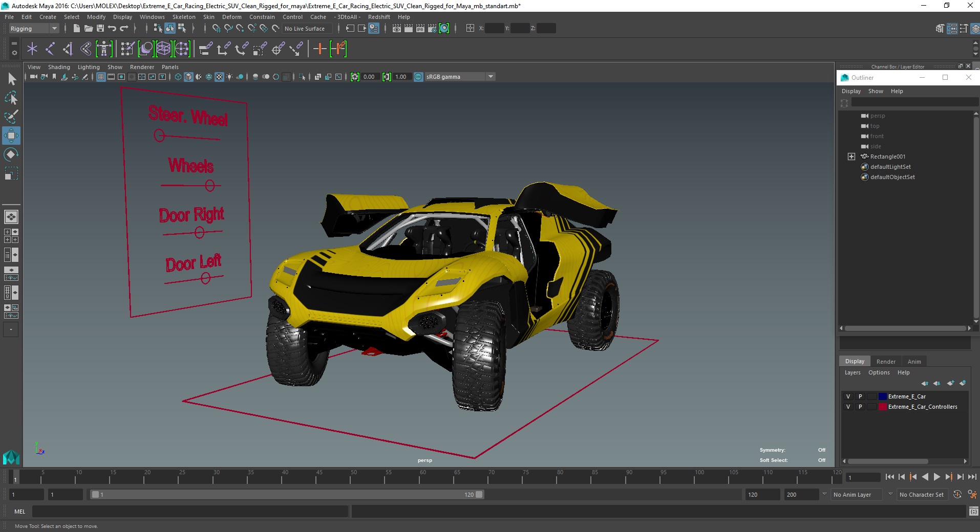The width and height of the screenshot is (980, 532).
Task: Toggle playback P of Extreme_E_Car_Controllers layer
Action: point(860,407)
